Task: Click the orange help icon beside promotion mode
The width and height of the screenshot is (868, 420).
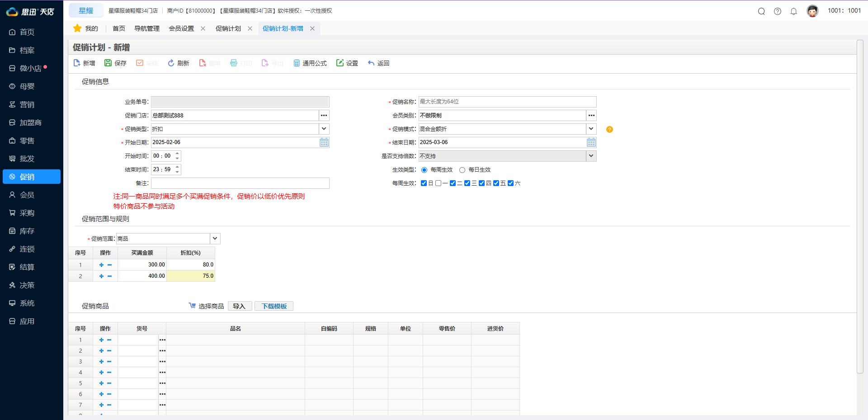Action: click(x=609, y=130)
